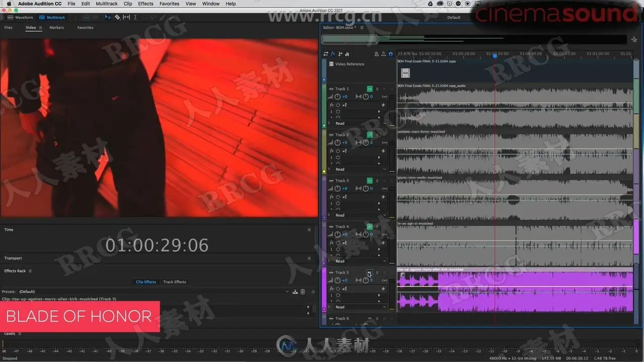Toggle mute on Track 5
The image size is (644, 362).
click(370, 273)
